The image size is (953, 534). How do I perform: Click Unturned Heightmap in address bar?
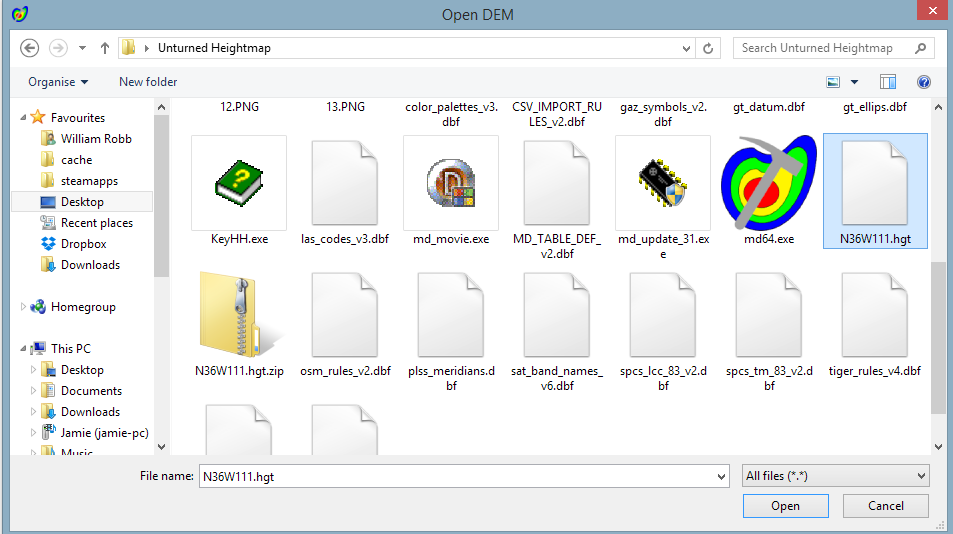214,48
